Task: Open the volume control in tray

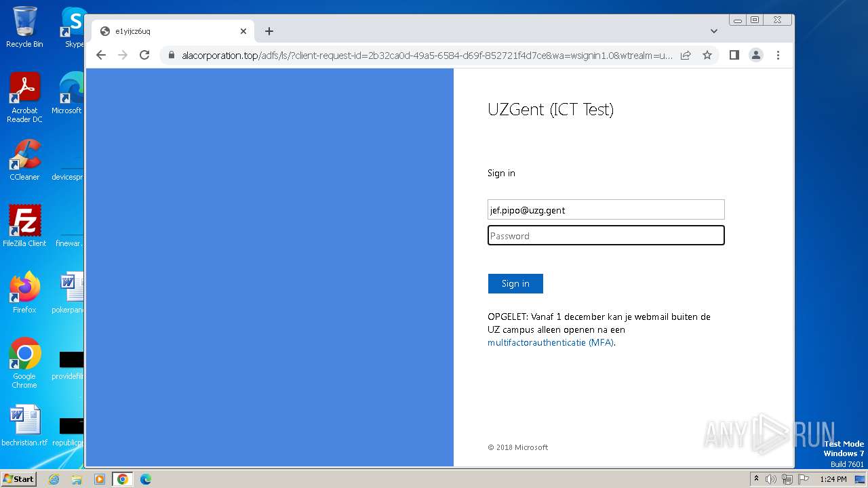Action: point(770,479)
